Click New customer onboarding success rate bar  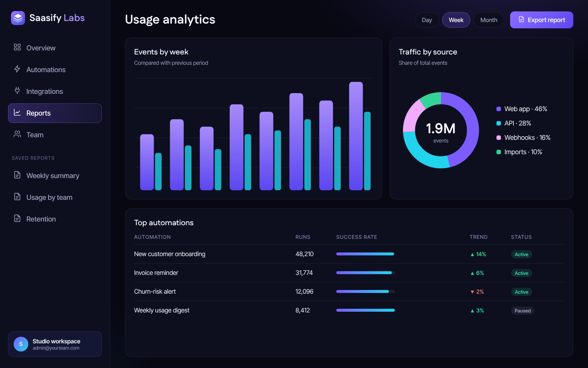pos(366,254)
